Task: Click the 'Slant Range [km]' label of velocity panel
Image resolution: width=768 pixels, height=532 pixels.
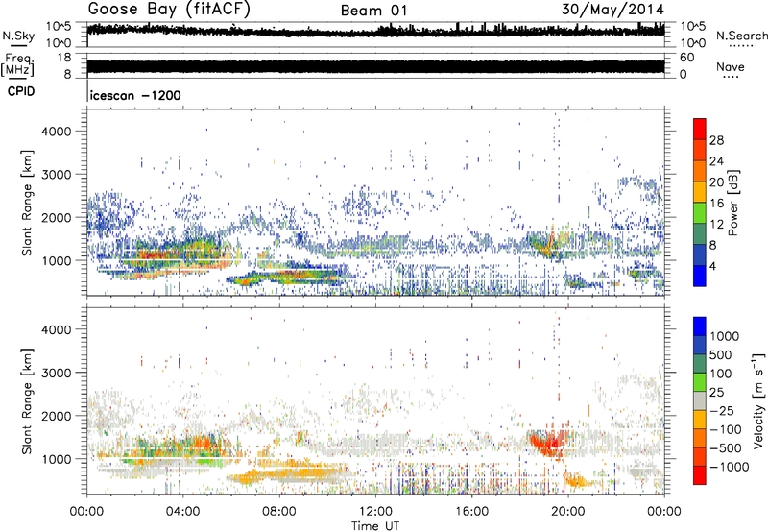Action: [x=27, y=400]
